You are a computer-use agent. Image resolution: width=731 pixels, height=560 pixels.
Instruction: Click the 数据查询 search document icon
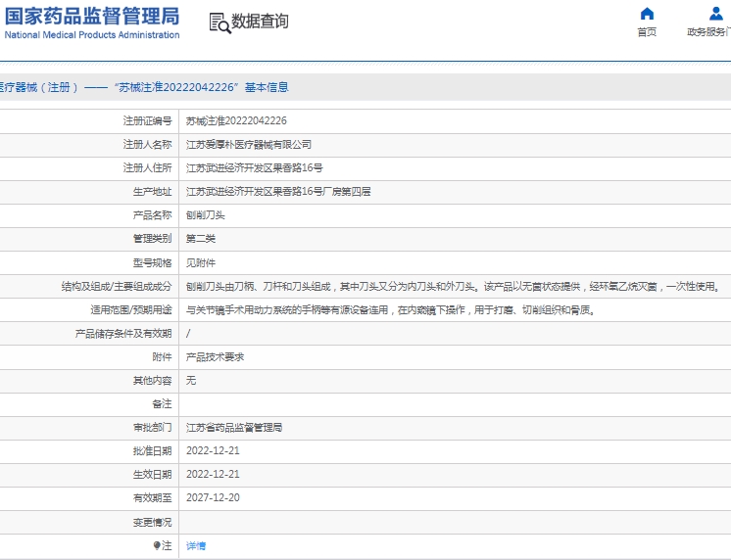point(220,23)
